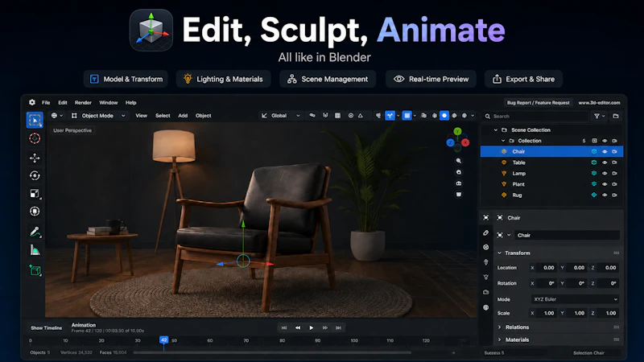Click the play button in timeline
The height and width of the screenshot is (362, 644).
[312, 328]
